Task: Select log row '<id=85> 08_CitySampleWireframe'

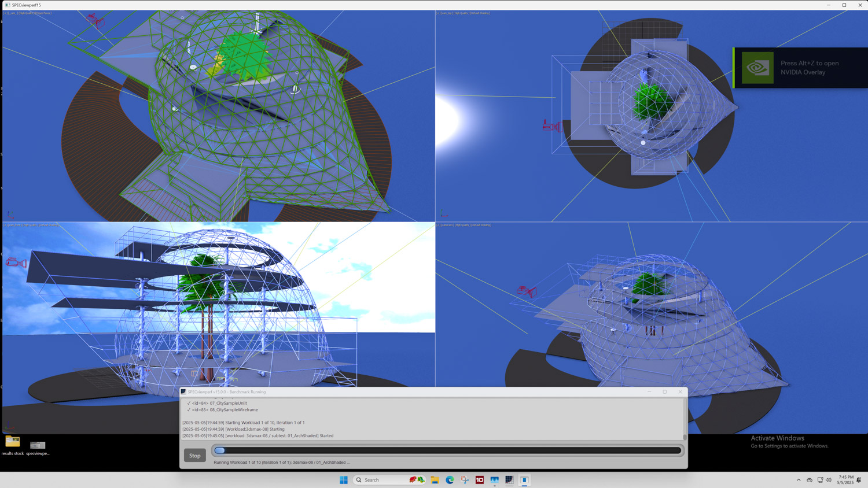Action: point(222,409)
